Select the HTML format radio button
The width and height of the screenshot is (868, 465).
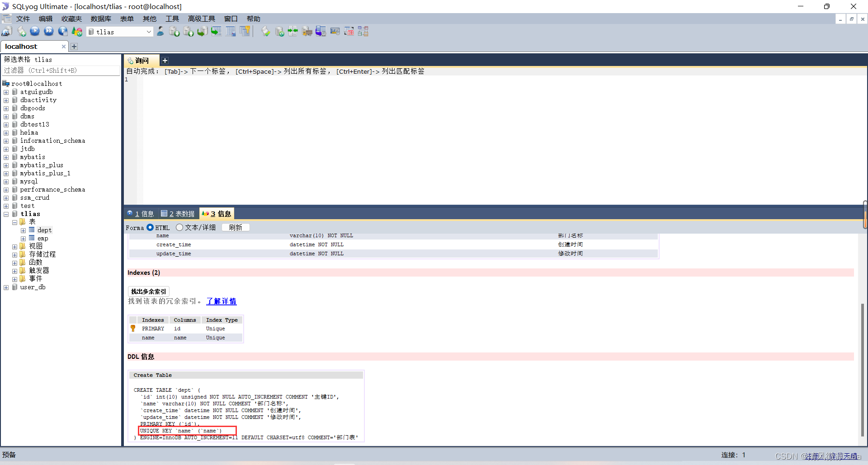point(150,227)
